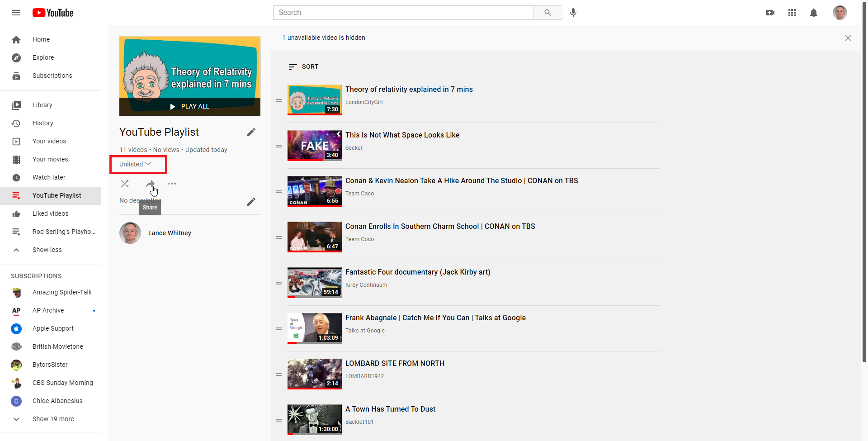Open Explore in sidebar

pyautogui.click(x=51, y=57)
